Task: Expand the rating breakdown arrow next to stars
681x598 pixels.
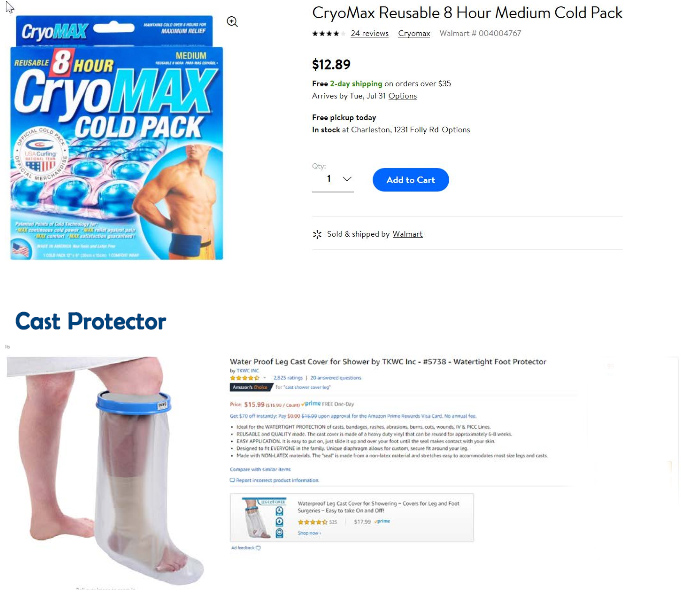Action: pos(264,378)
